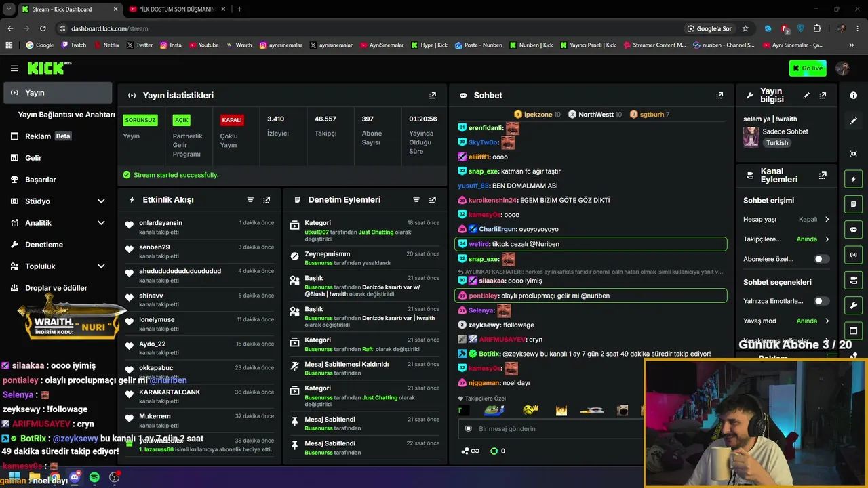
Task: Open the Yayıncı Paneli | Kick bookmark
Action: coord(587,45)
